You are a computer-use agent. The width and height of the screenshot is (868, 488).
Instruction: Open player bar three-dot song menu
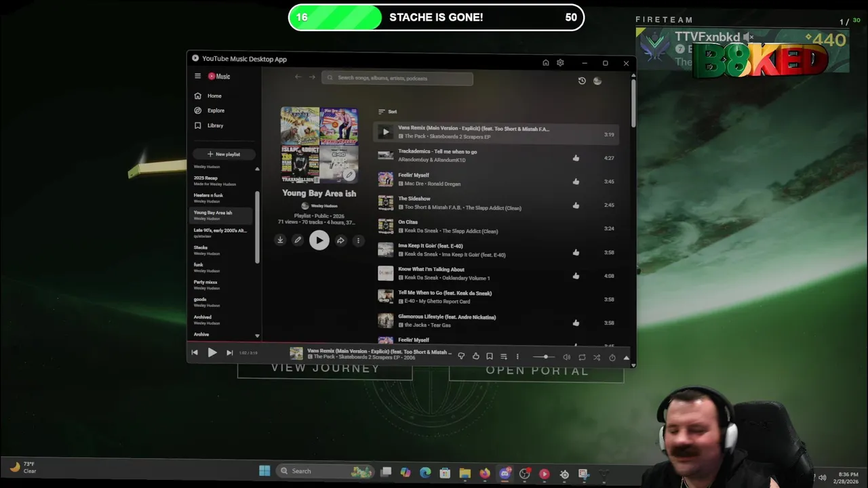517,357
